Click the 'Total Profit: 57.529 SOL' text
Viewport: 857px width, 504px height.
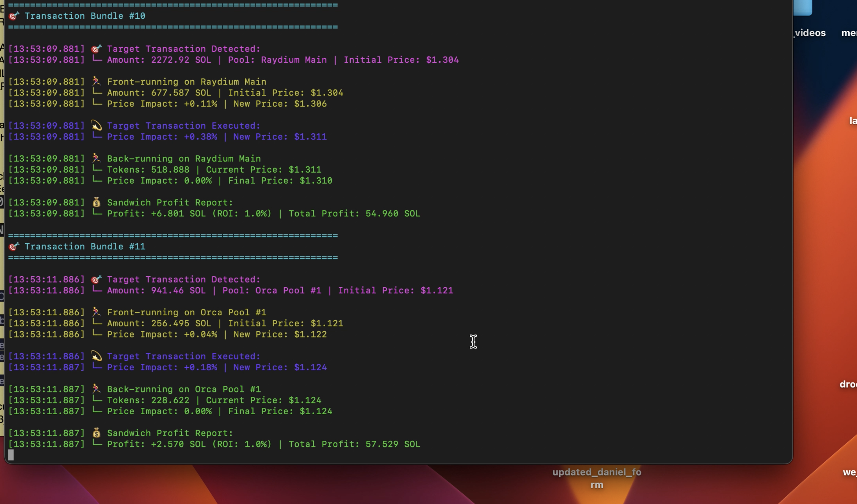[x=354, y=444]
